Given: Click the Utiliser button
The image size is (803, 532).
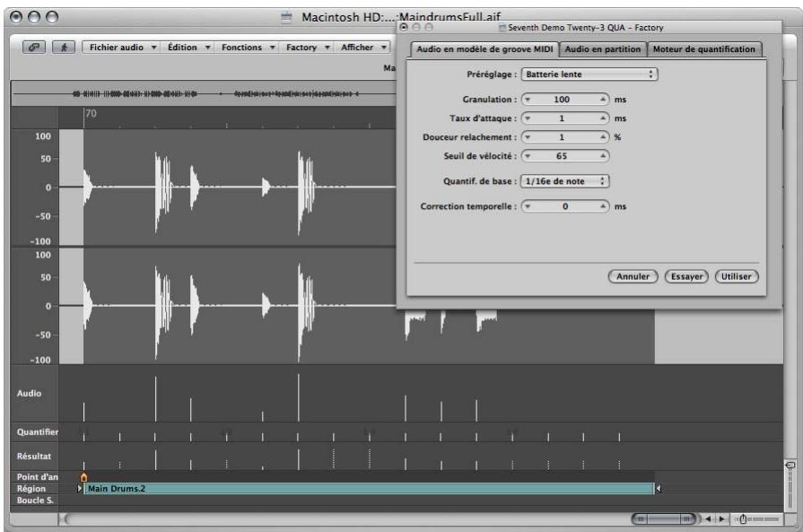Looking at the screenshot, I should coord(737,276).
